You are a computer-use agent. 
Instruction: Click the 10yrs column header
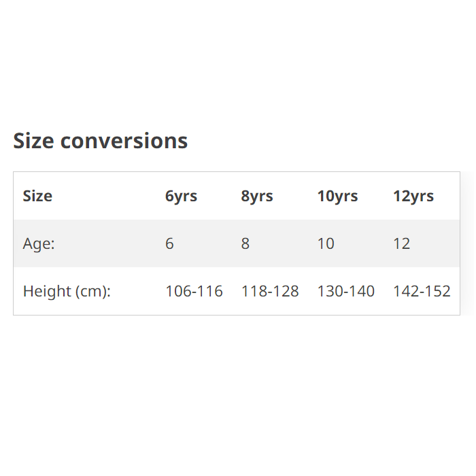[x=337, y=197]
